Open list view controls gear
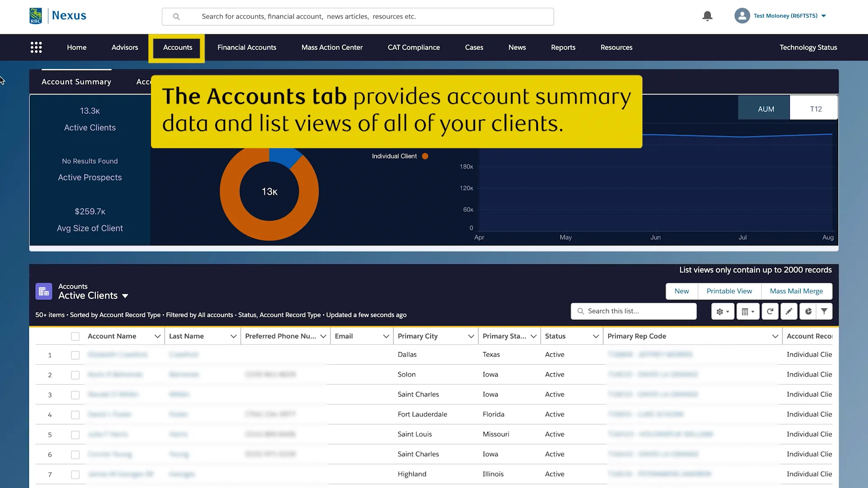The height and width of the screenshot is (488, 868). click(x=722, y=311)
